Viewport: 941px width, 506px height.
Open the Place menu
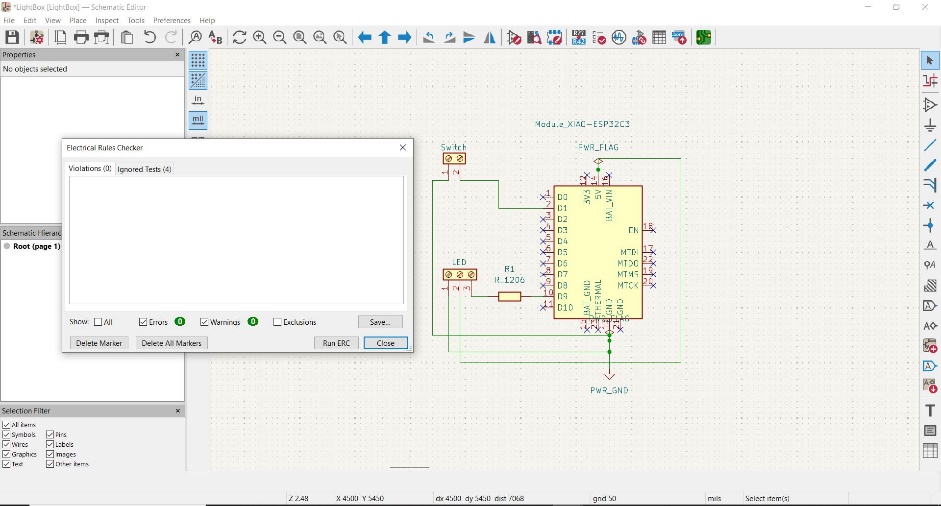point(78,20)
